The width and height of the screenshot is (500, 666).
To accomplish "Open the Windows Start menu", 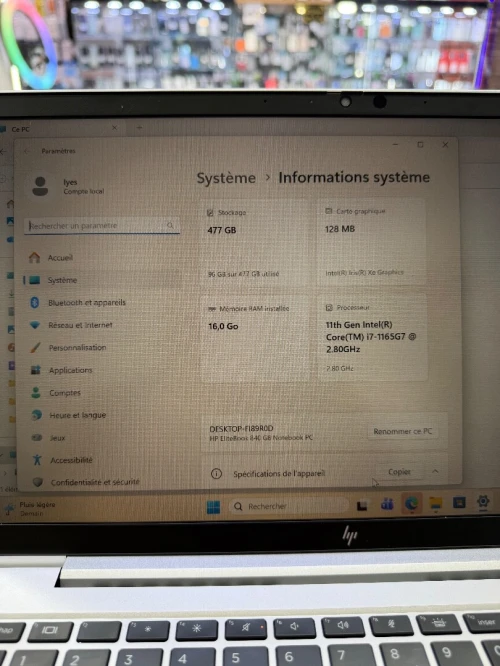I will [x=213, y=507].
